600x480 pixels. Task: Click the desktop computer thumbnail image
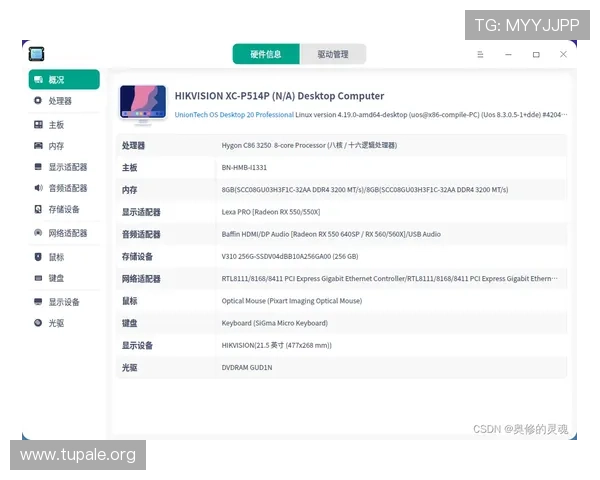pos(143,105)
